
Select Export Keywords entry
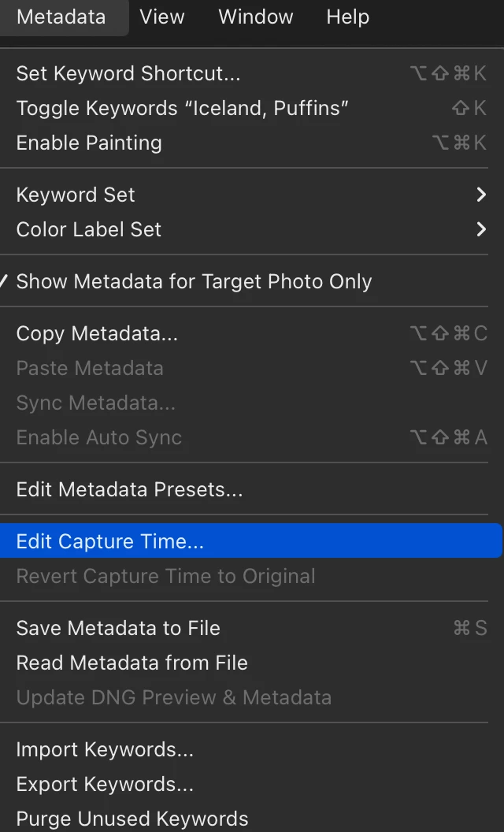(105, 784)
